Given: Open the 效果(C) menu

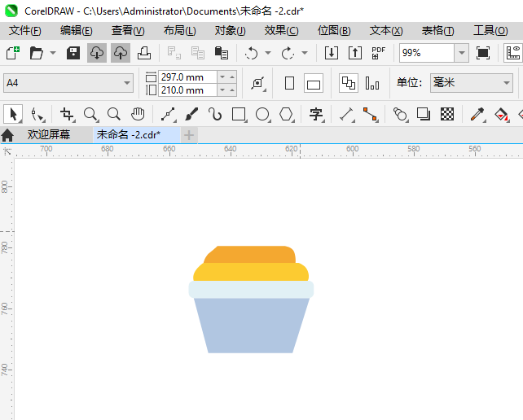Looking at the screenshot, I should 281,30.
